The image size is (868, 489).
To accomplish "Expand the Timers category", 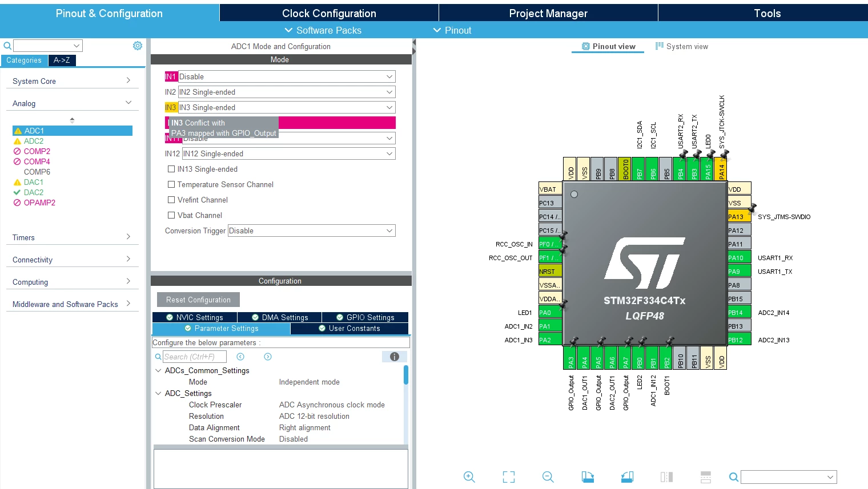I will coord(72,237).
